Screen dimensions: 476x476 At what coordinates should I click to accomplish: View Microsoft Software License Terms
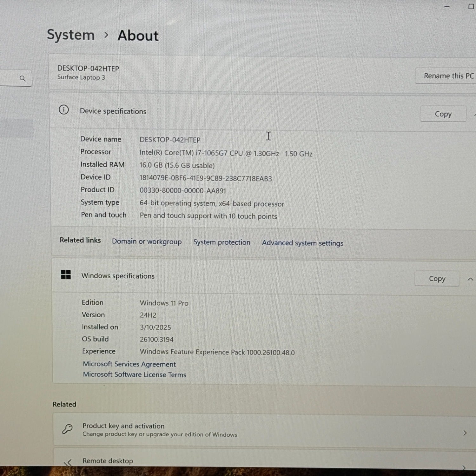[135, 374]
